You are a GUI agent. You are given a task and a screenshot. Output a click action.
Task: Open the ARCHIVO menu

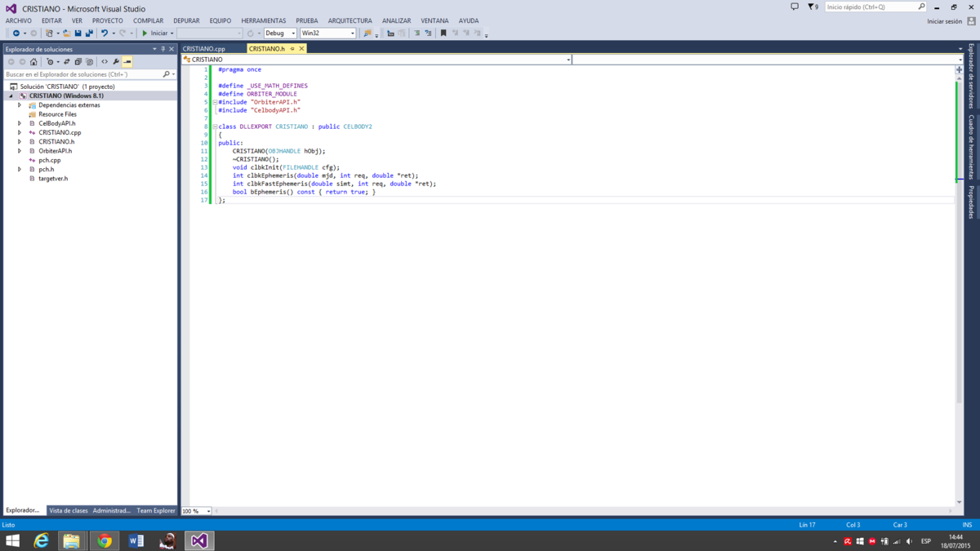click(19, 21)
